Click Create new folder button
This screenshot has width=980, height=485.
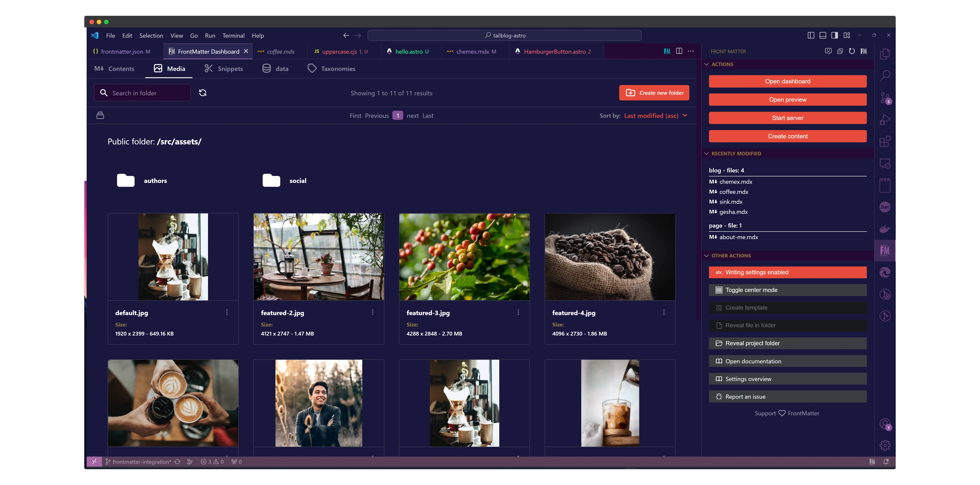click(x=654, y=93)
